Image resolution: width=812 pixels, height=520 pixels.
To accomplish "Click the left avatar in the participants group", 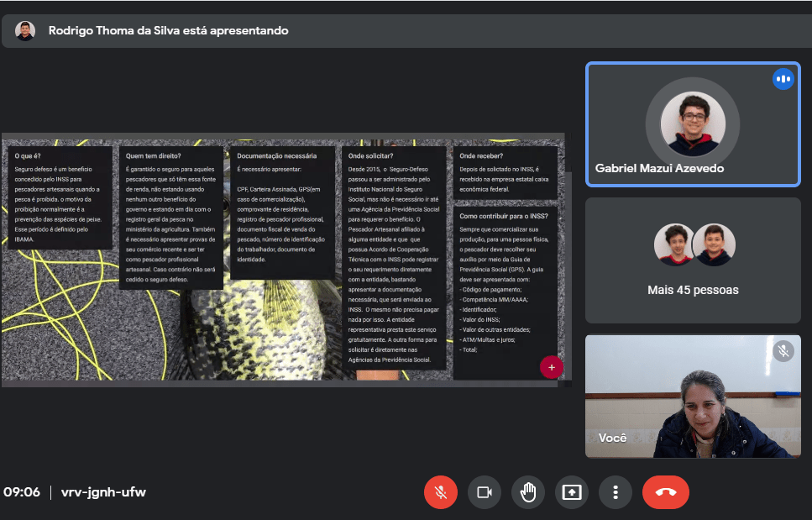I will click(674, 244).
